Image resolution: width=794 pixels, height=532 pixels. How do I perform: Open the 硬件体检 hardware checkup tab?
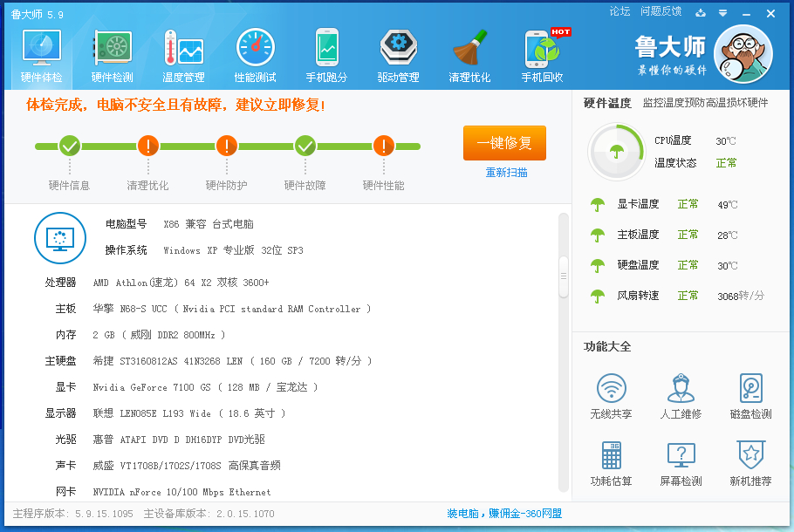point(42,56)
